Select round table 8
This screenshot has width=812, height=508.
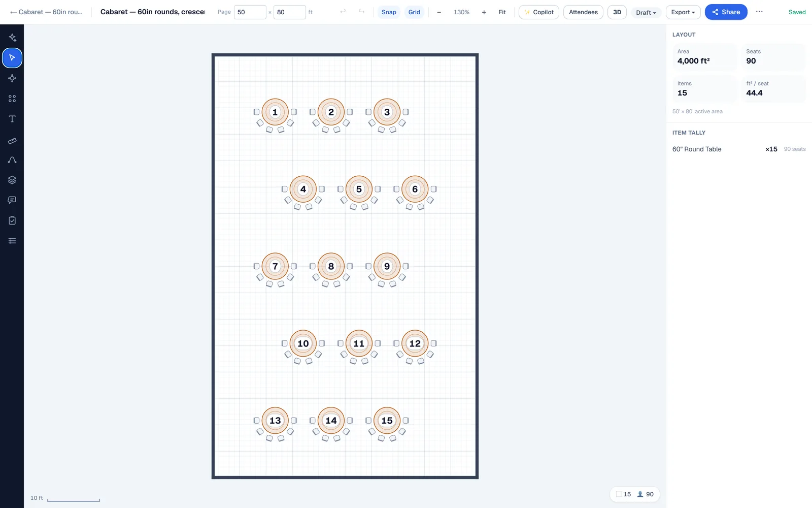coord(331,266)
